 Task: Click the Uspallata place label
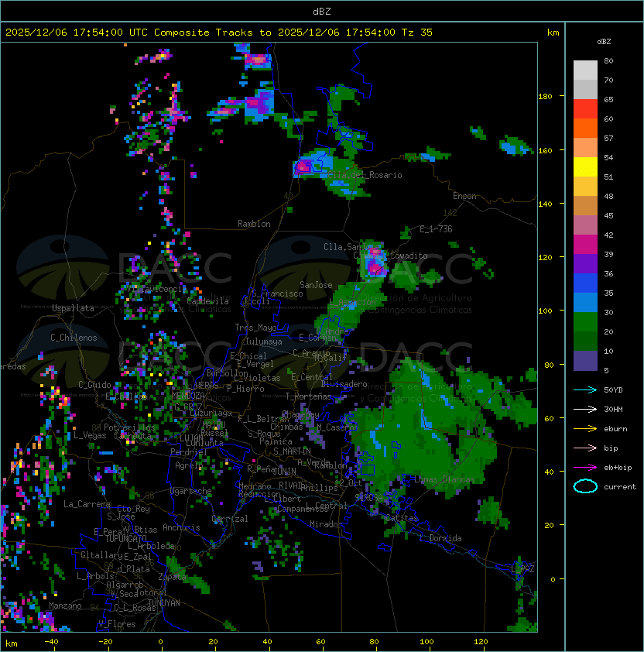[x=73, y=308]
